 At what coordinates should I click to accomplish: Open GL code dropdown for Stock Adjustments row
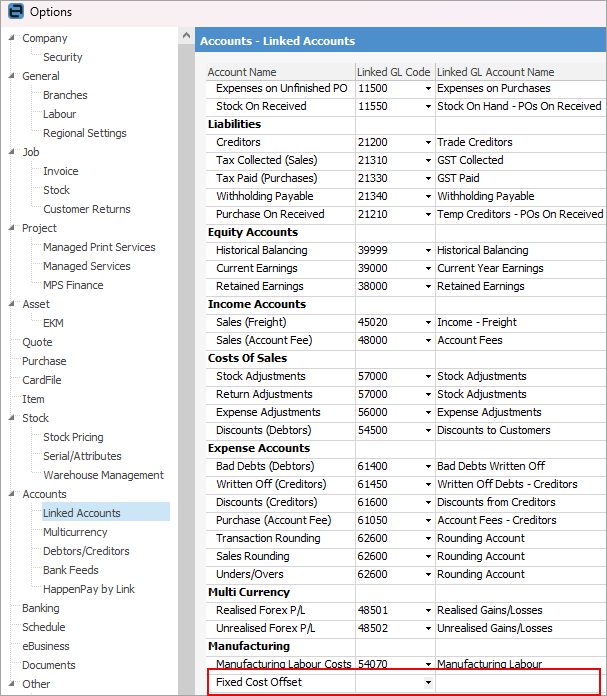(428, 376)
